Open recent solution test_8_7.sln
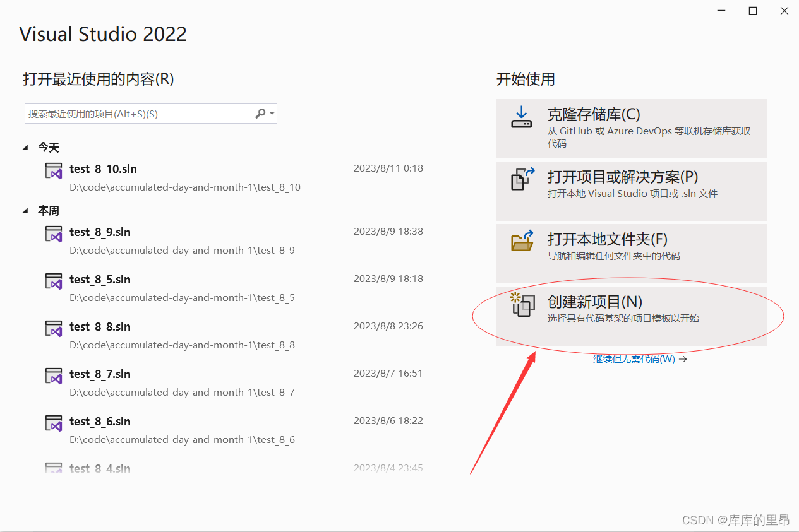The height and width of the screenshot is (532, 799). pyautogui.click(x=100, y=374)
